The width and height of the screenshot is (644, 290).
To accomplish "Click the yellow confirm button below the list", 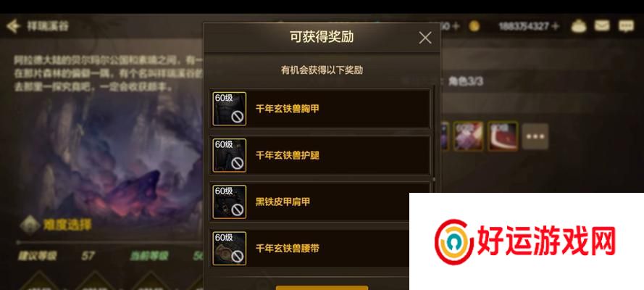I will (x=322, y=288).
